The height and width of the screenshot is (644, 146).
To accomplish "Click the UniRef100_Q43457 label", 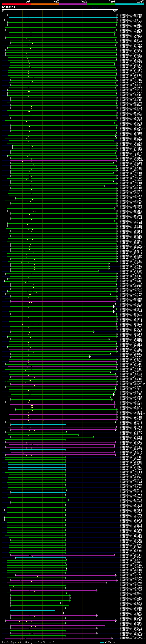I will [x=131, y=432].
